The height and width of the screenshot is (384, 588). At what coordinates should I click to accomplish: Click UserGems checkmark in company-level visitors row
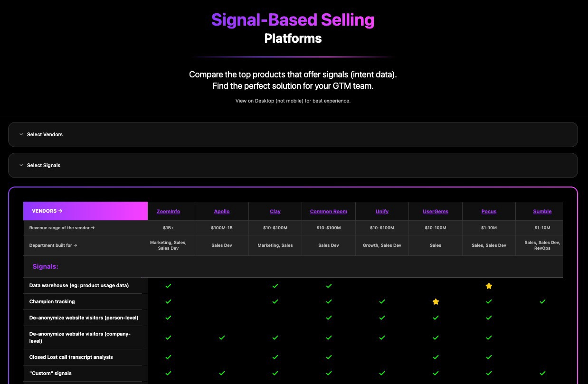pos(436,337)
